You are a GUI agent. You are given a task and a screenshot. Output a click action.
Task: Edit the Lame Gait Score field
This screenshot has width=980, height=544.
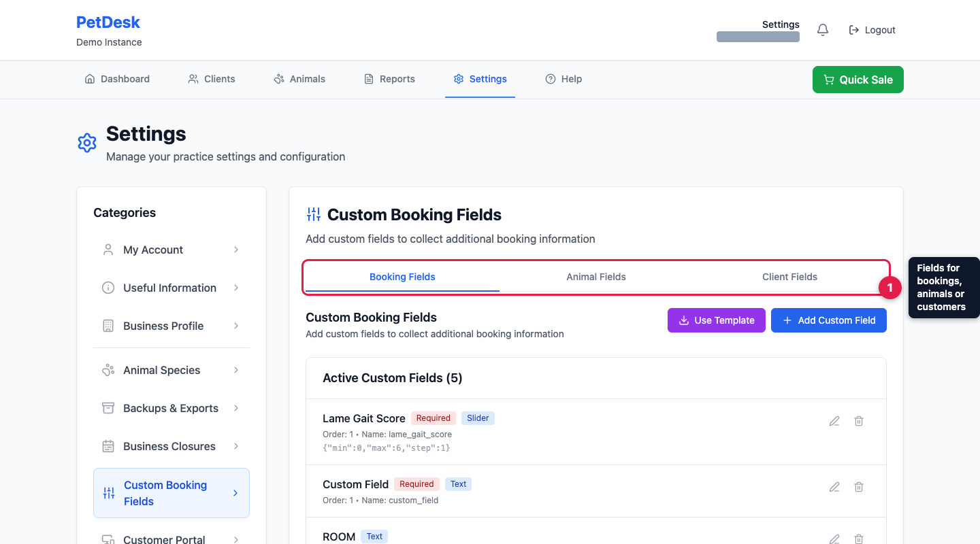click(834, 421)
